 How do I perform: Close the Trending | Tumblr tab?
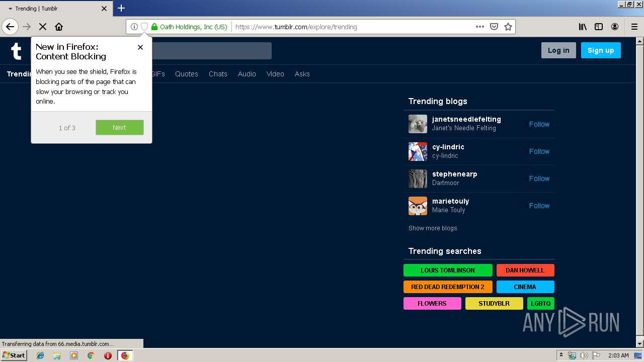coord(104,9)
